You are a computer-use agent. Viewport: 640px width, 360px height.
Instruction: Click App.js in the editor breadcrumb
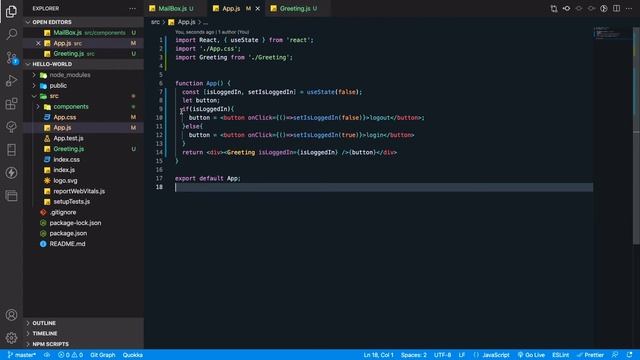point(186,22)
